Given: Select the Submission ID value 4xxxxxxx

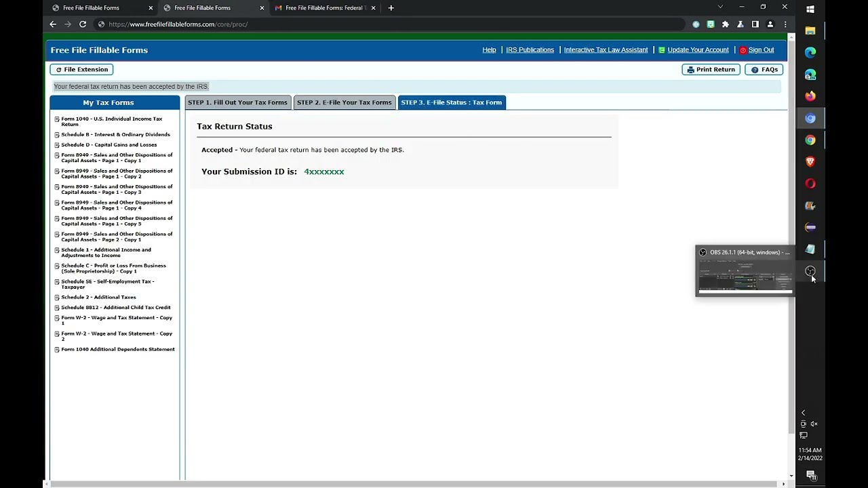Looking at the screenshot, I should coord(324,171).
